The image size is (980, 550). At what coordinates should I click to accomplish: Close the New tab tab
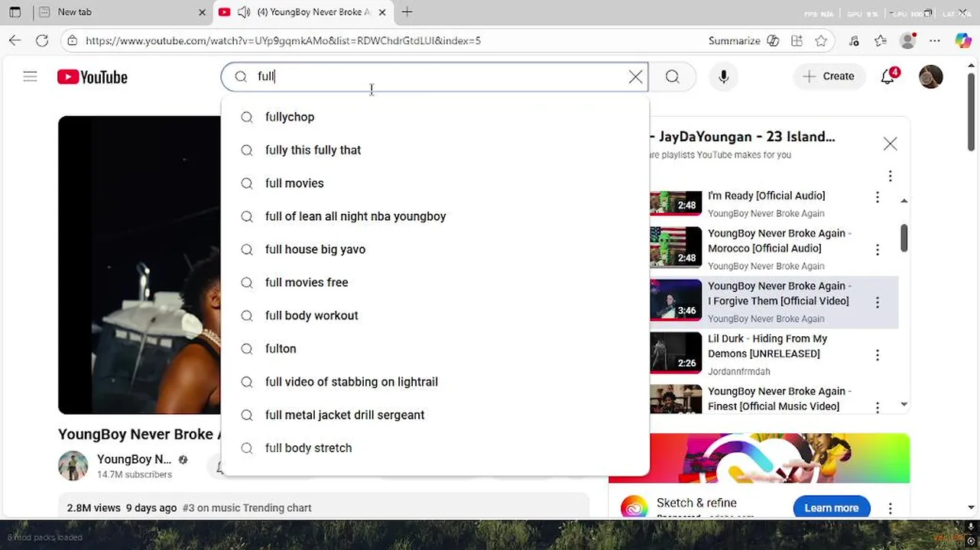202,12
